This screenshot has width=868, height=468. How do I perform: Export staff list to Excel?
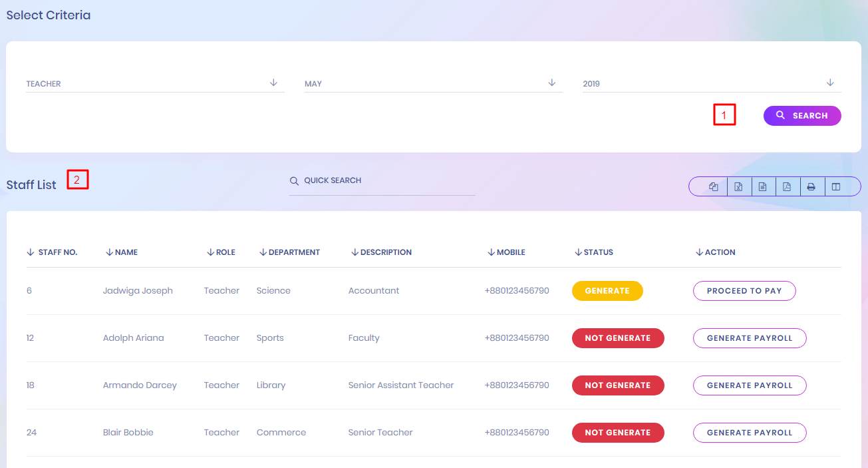coord(738,187)
